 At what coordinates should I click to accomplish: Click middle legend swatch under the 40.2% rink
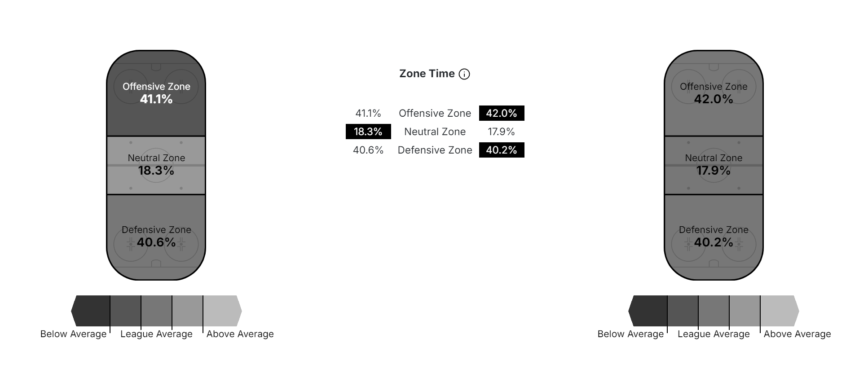tap(714, 311)
